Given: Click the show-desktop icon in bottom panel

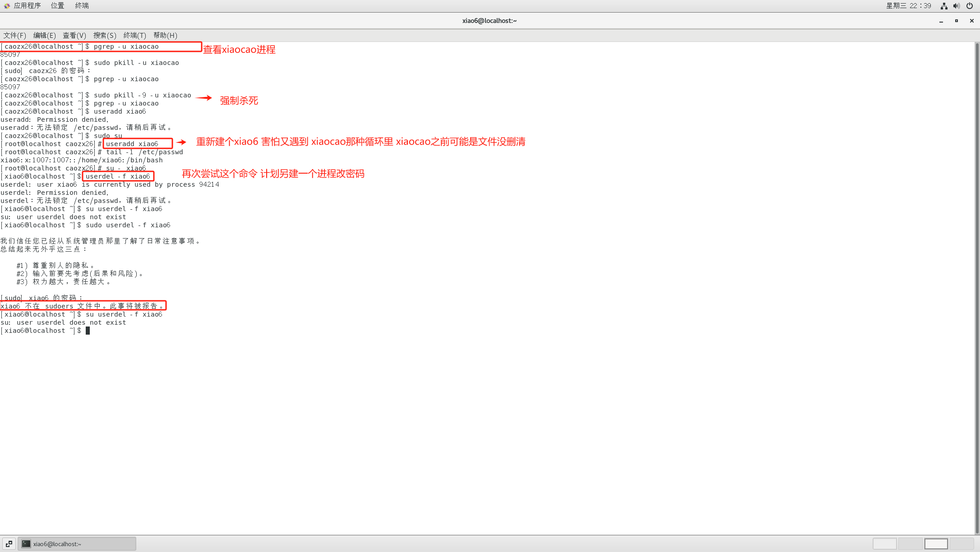Looking at the screenshot, I should 9,543.
